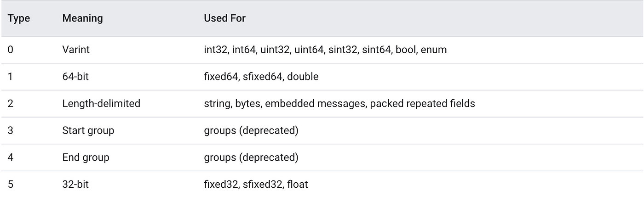
Task: Select the Length-delimited meaning cell
Action: coord(101,104)
